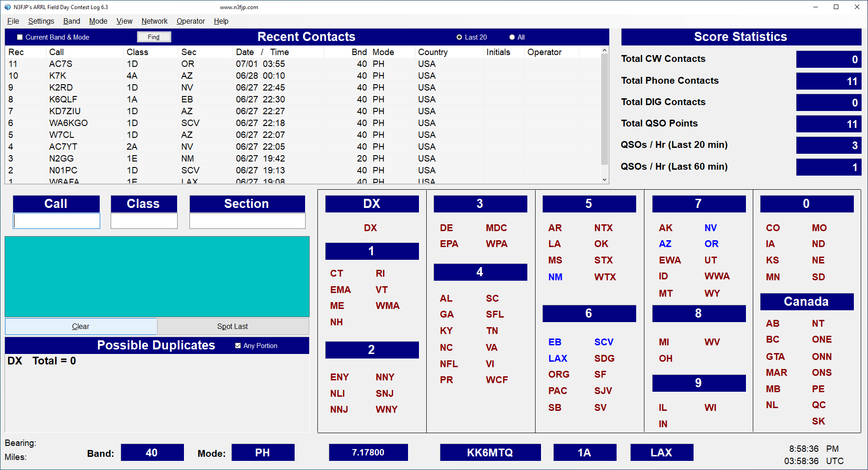868x470 pixels.
Task: Focus the Call input field
Action: tap(56, 221)
